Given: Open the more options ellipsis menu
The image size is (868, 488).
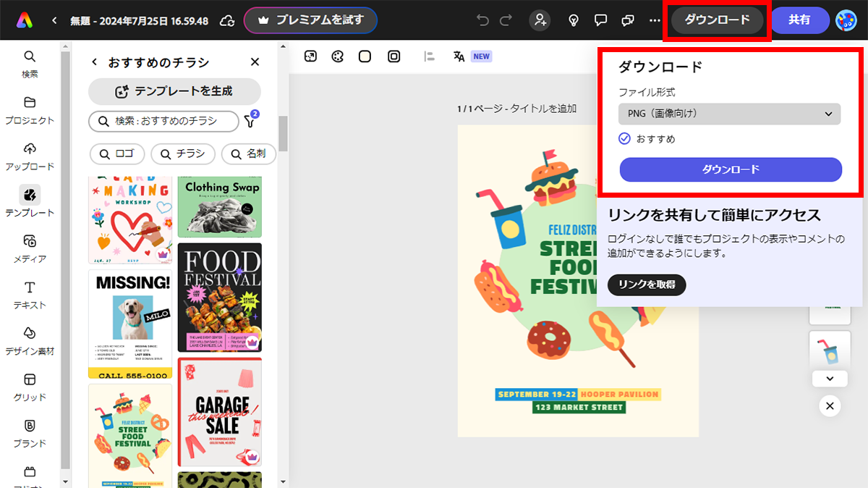Looking at the screenshot, I should [x=654, y=20].
